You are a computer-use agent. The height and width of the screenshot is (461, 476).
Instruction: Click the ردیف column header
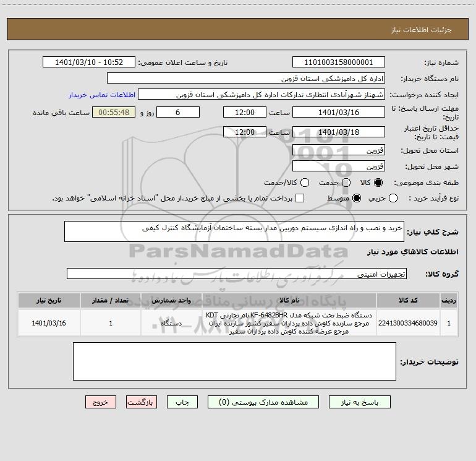(x=449, y=300)
